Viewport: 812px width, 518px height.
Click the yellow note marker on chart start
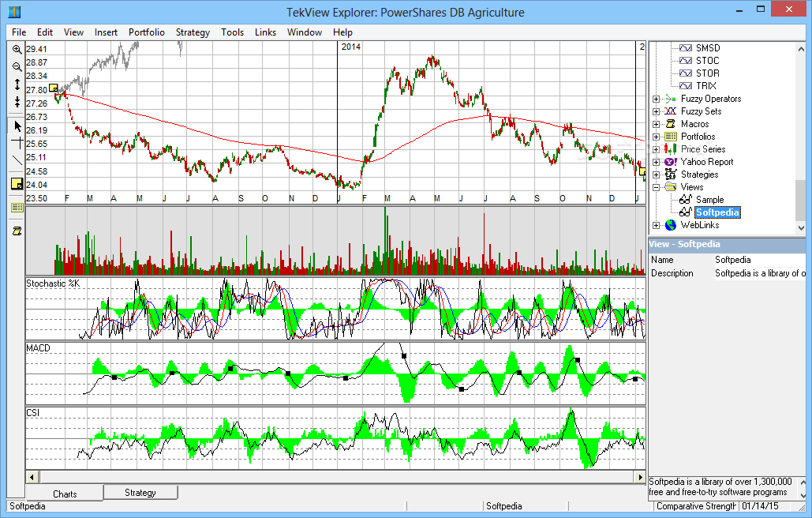[x=54, y=88]
